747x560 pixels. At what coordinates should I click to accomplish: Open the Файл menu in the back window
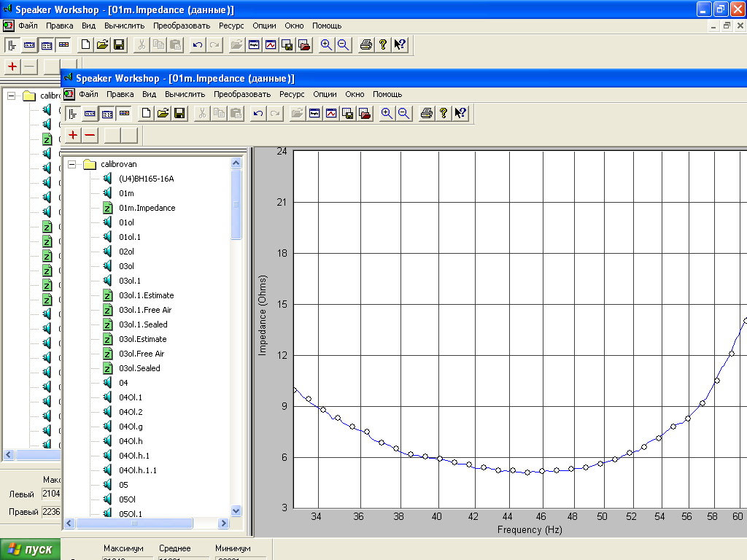pyautogui.click(x=28, y=26)
